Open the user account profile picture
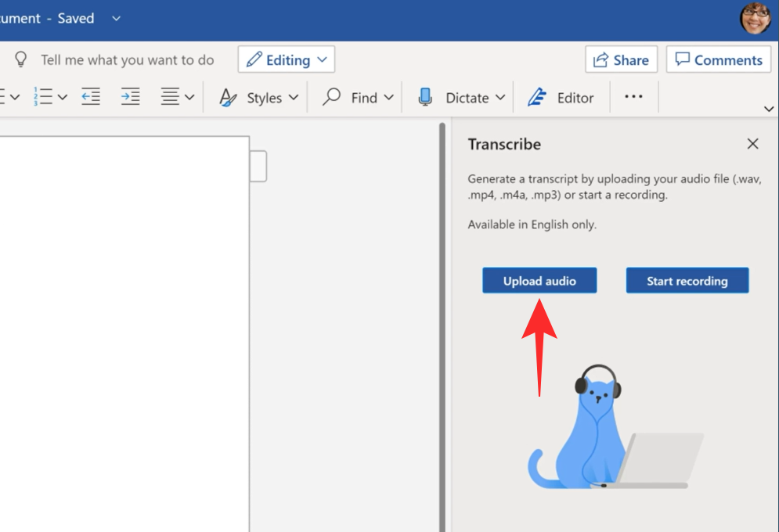The width and height of the screenshot is (779, 532). coord(755,18)
